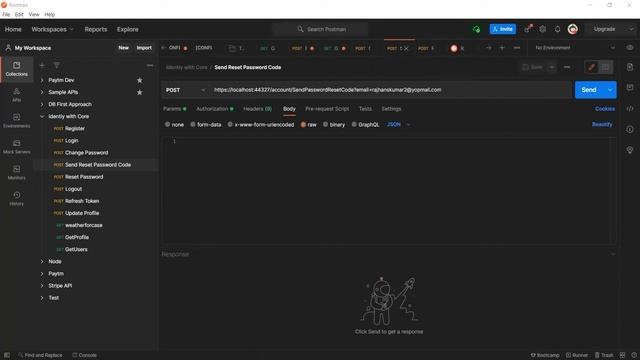Expand the Paytm Dev collection

click(x=42, y=80)
